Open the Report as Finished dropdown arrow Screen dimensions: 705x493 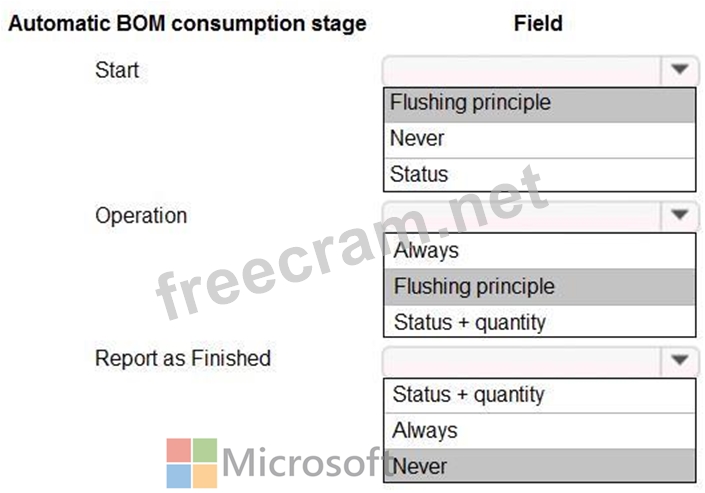pos(679,360)
